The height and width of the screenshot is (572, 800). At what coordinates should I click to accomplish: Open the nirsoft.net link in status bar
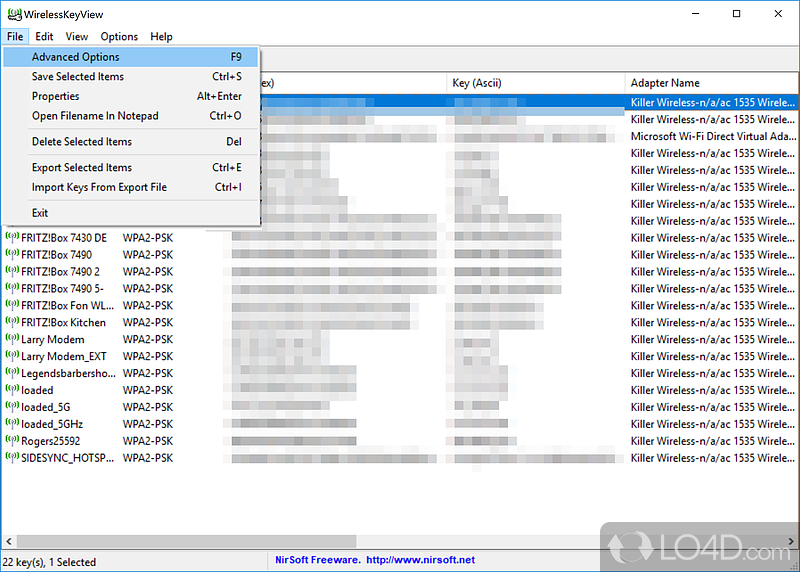(x=420, y=560)
